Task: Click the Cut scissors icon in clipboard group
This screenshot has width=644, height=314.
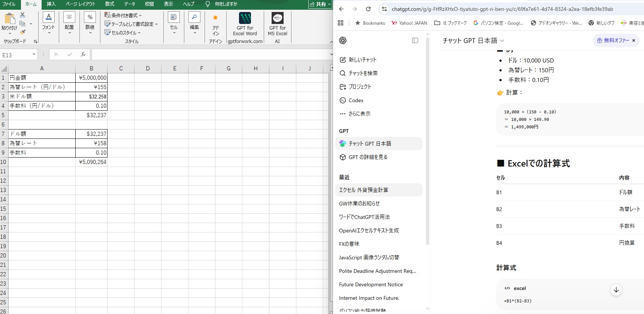Action: coord(22,15)
